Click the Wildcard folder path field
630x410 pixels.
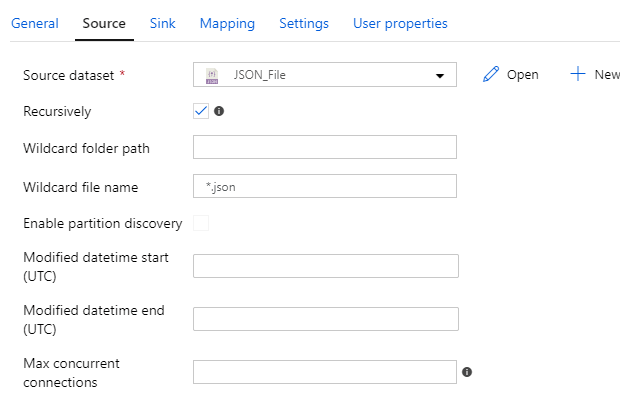pos(324,147)
